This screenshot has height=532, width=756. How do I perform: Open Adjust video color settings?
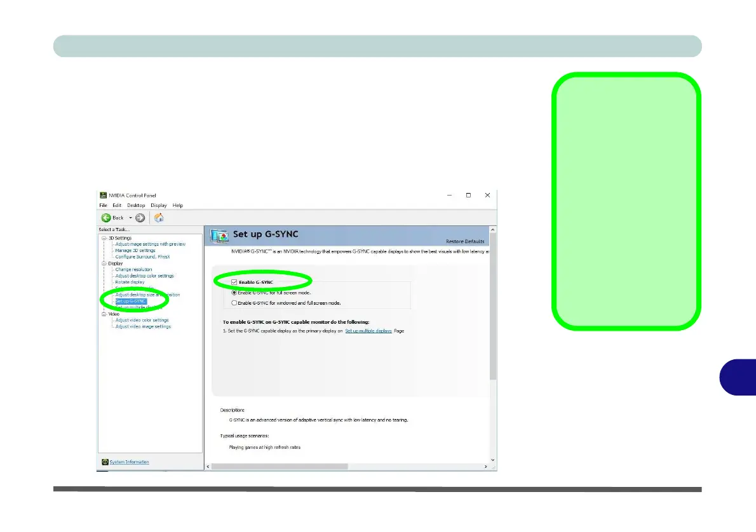(x=142, y=321)
